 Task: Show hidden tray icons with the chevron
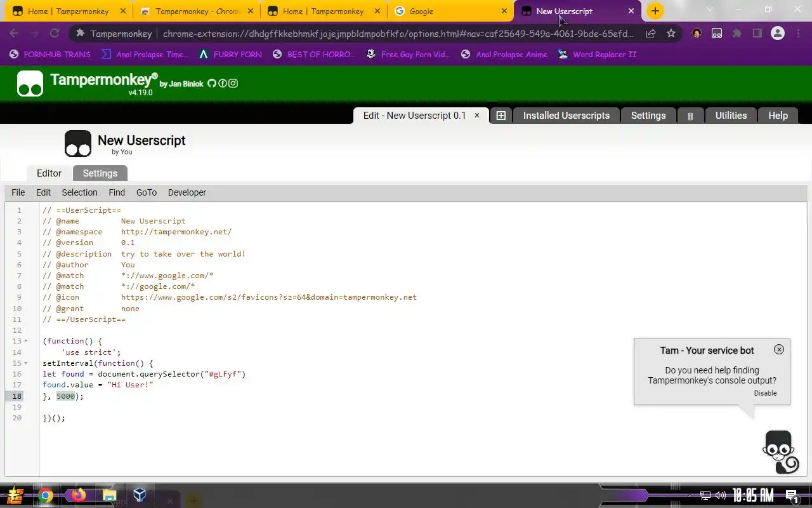[x=690, y=495]
